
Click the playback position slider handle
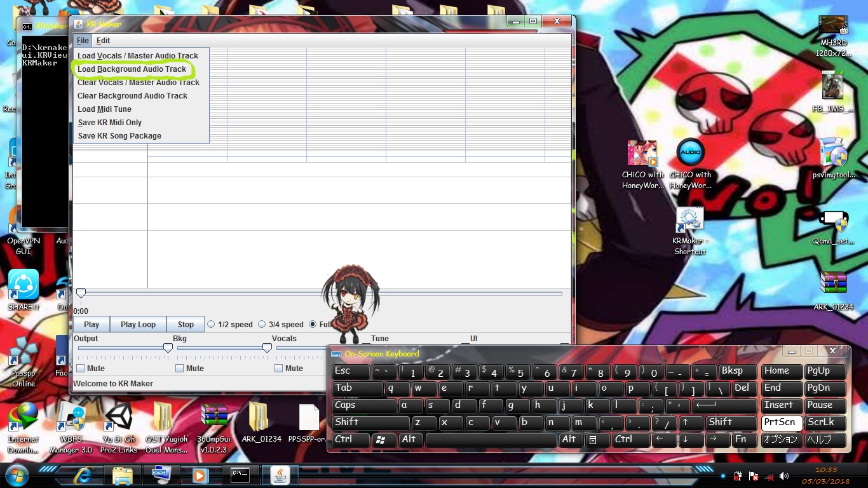[81, 293]
